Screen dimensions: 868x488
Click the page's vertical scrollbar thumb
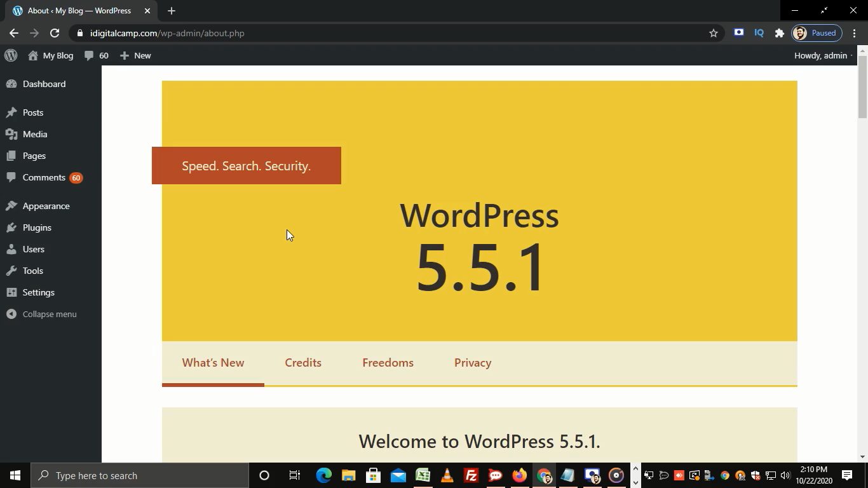coord(862,87)
